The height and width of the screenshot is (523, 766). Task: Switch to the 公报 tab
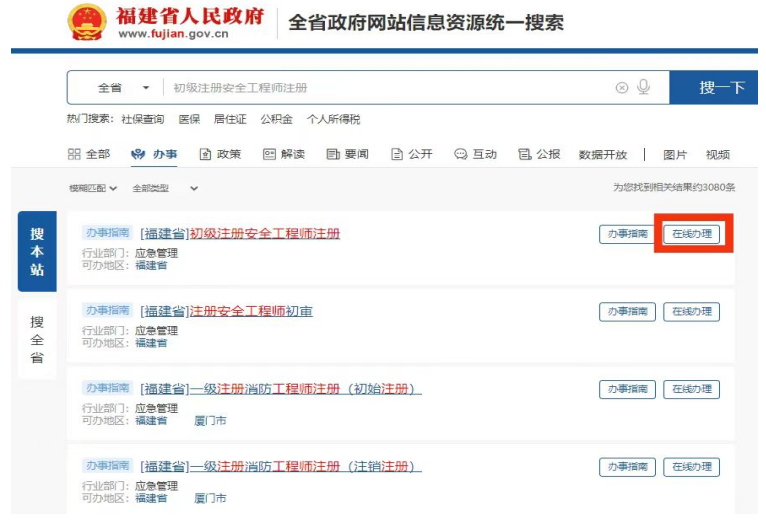[x=539, y=154]
